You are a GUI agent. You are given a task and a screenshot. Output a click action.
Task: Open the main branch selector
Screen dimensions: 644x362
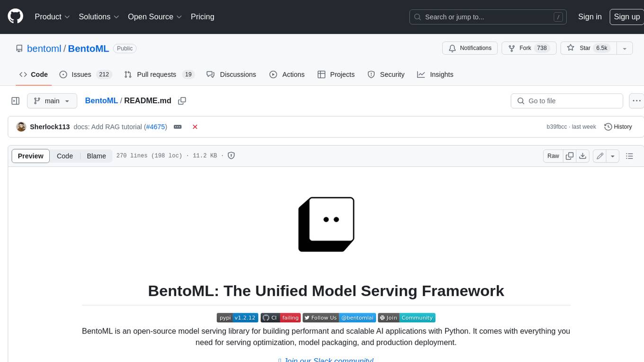click(52, 101)
